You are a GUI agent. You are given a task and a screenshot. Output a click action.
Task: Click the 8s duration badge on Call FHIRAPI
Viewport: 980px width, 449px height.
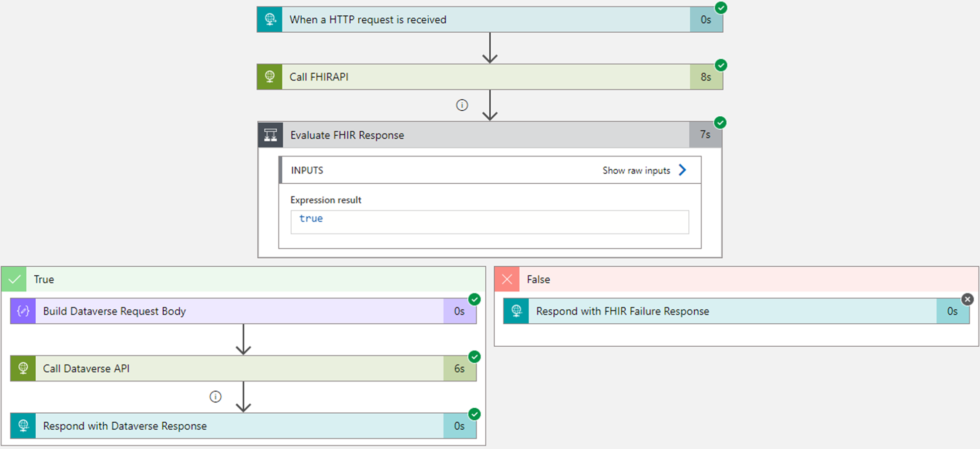[706, 77]
